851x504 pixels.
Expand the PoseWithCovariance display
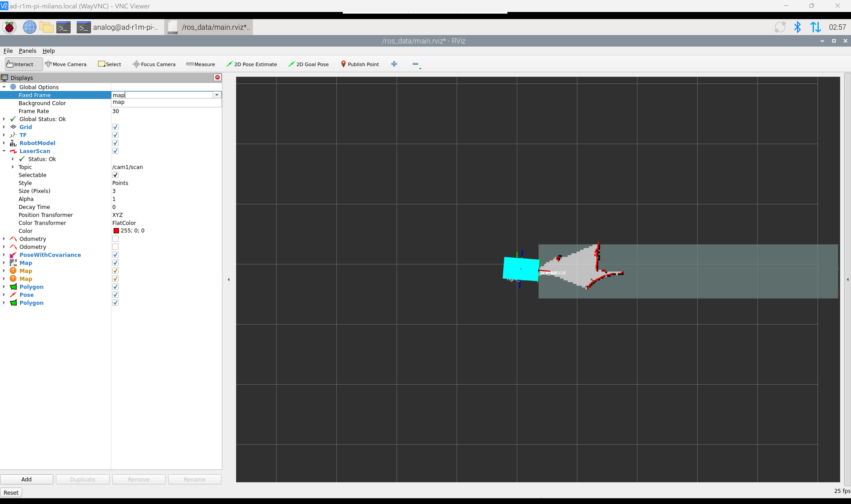[x=4, y=255]
